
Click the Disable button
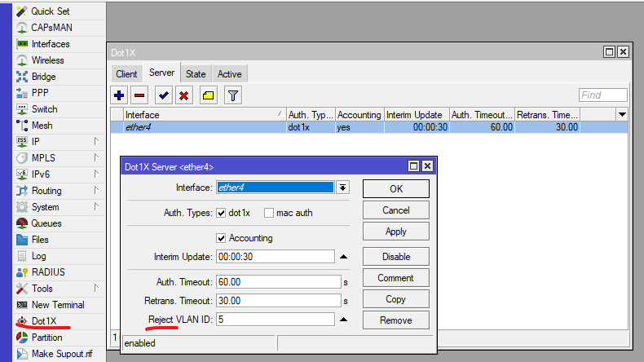click(396, 257)
